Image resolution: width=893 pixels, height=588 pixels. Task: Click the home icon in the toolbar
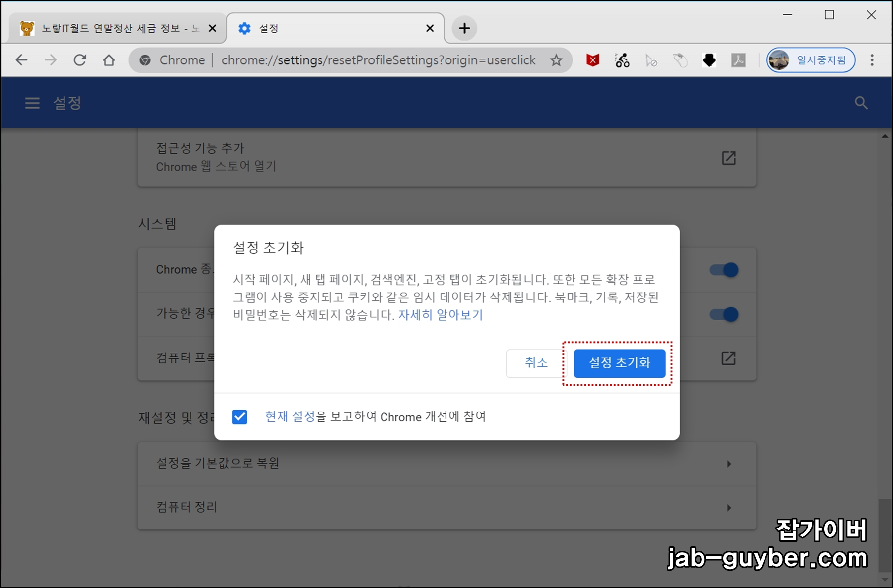pos(109,60)
